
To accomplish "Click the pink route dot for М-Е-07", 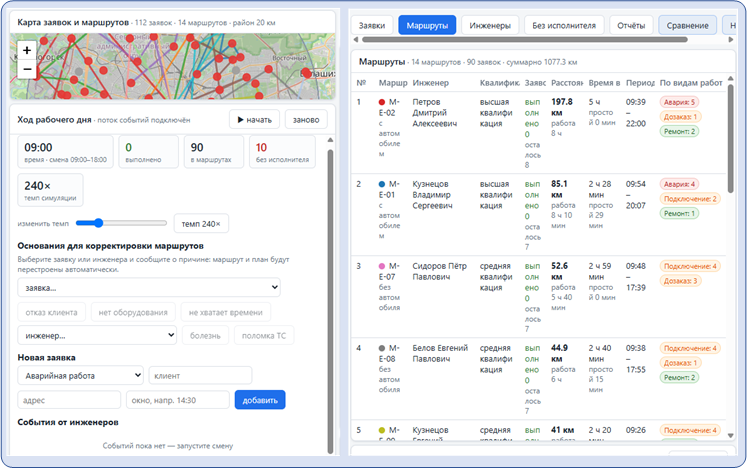I will coord(382,266).
